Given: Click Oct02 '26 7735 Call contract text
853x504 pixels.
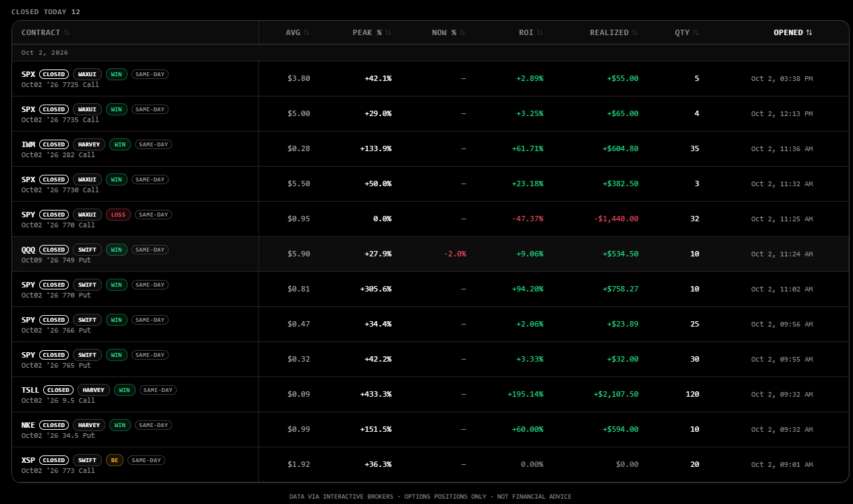Looking at the screenshot, I should (x=60, y=119).
